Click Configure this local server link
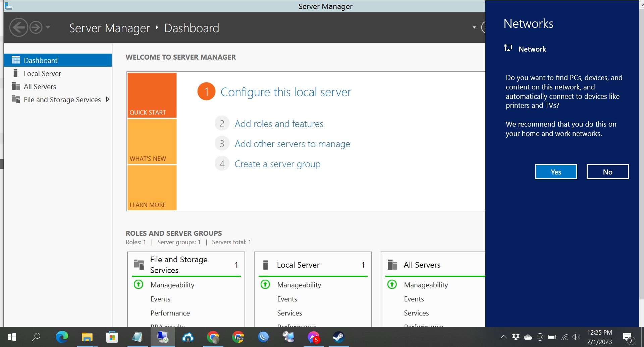The height and width of the screenshot is (347, 644). (286, 92)
